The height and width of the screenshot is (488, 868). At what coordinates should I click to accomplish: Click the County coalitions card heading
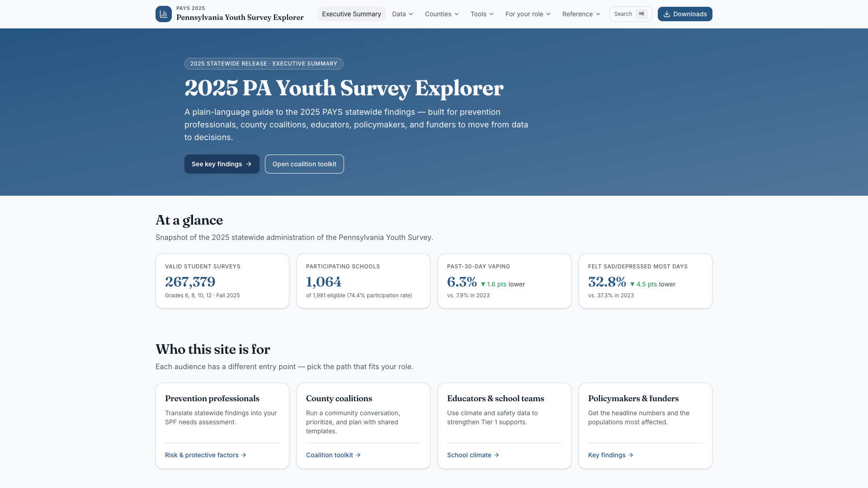point(339,399)
